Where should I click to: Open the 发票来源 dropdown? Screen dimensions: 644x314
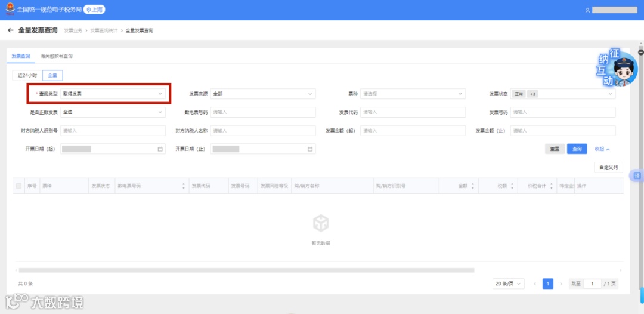pos(263,94)
